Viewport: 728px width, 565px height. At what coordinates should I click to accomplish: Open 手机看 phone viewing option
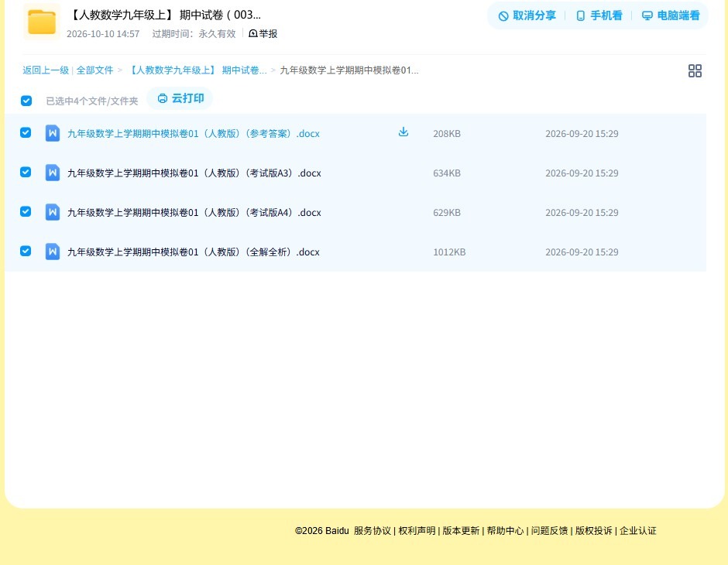[599, 15]
